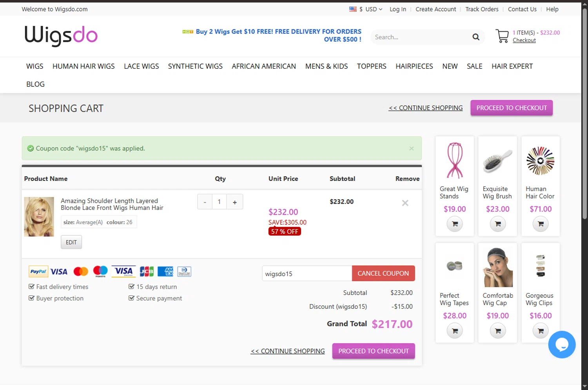Decrease wig quantity with minus button
The image size is (588, 390).
coord(205,202)
